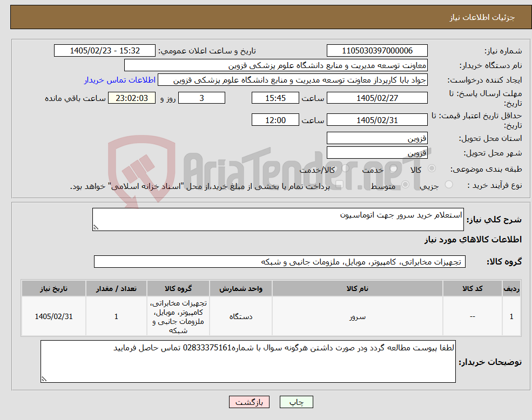Click the resize handle of buyer notes textarea
This screenshot has height=420, width=532.
pos(44,380)
